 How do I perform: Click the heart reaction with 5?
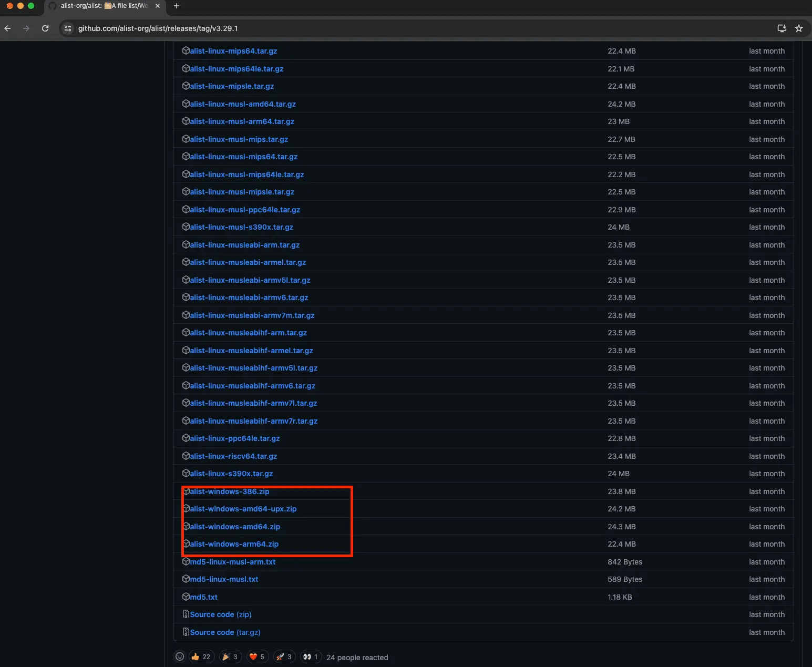tap(257, 656)
